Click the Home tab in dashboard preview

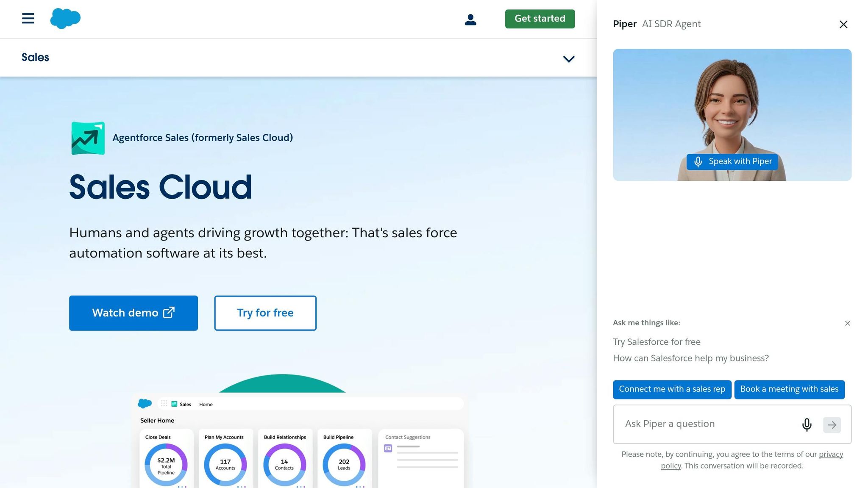click(206, 405)
